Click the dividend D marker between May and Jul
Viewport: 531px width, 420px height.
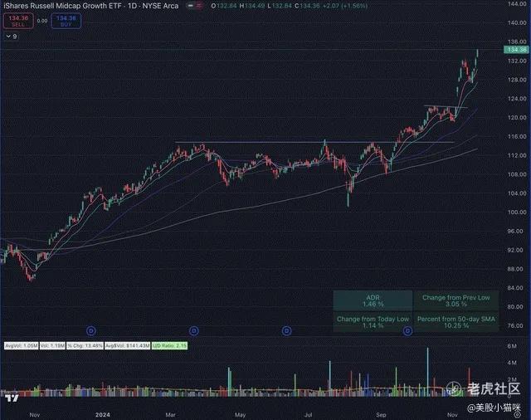(x=286, y=331)
